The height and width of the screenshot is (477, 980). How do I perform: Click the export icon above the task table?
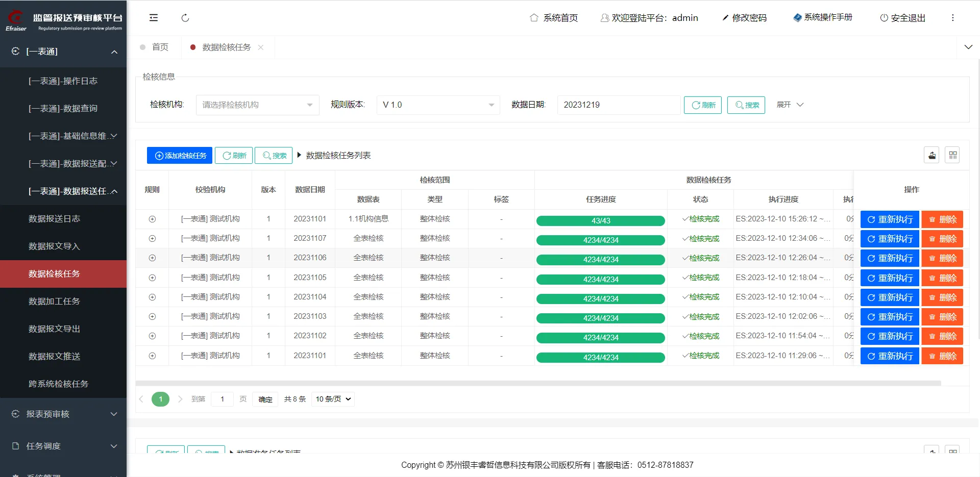point(932,155)
